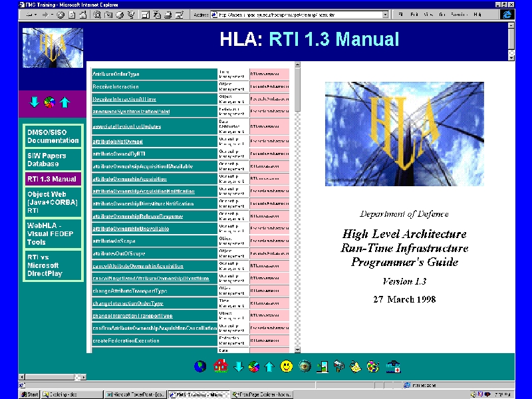The height and width of the screenshot is (399, 532).
Task: Click the horizontal scrollbar right arrow in sidebar
Action: 84,377
